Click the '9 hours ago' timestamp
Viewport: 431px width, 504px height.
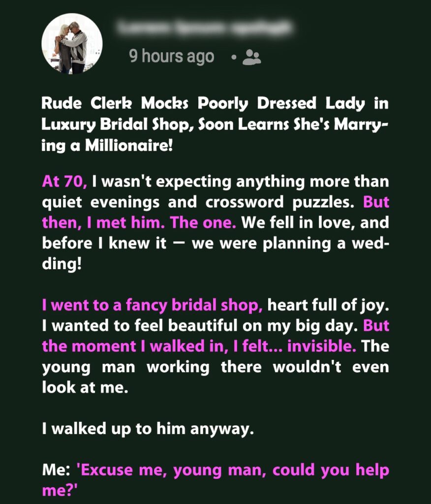tap(172, 57)
